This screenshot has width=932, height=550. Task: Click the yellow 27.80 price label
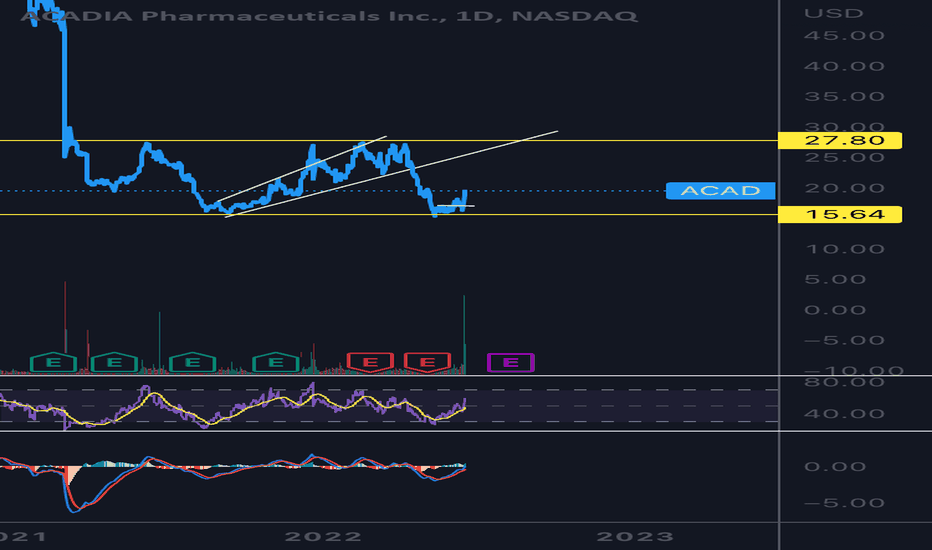[x=840, y=140]
